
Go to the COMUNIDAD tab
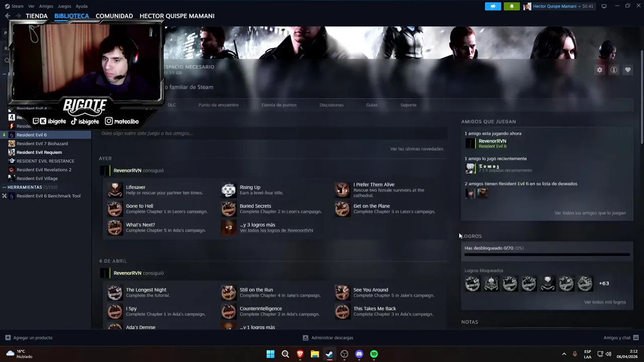114,16
